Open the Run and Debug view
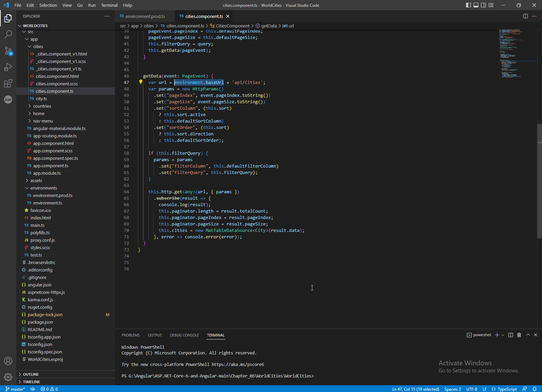Image resolution: width=542 pixels, height=392 pixels. [8, 67]
